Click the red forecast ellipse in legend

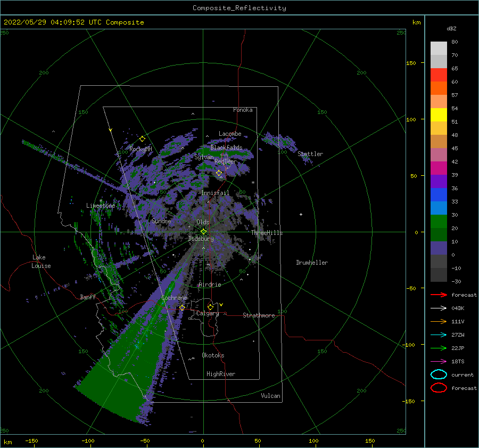pos(439,388)
